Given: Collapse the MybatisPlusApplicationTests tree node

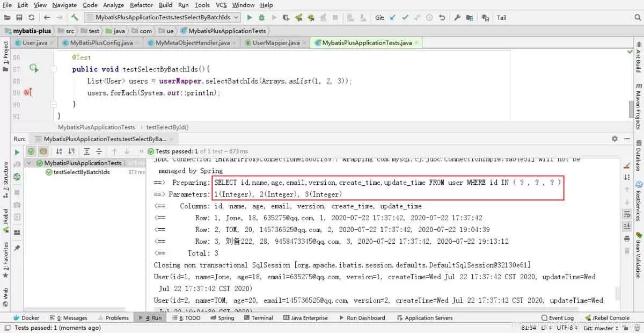Looking at the screenshot, I should point(29,163).
